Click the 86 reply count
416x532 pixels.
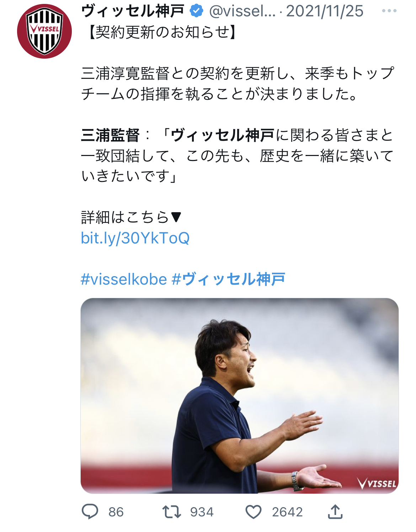(116, 512)
